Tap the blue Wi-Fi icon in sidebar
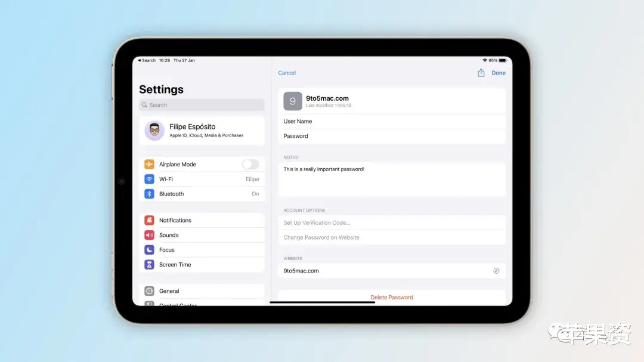This screenshot has height=362, width=644. pos(148,179)
